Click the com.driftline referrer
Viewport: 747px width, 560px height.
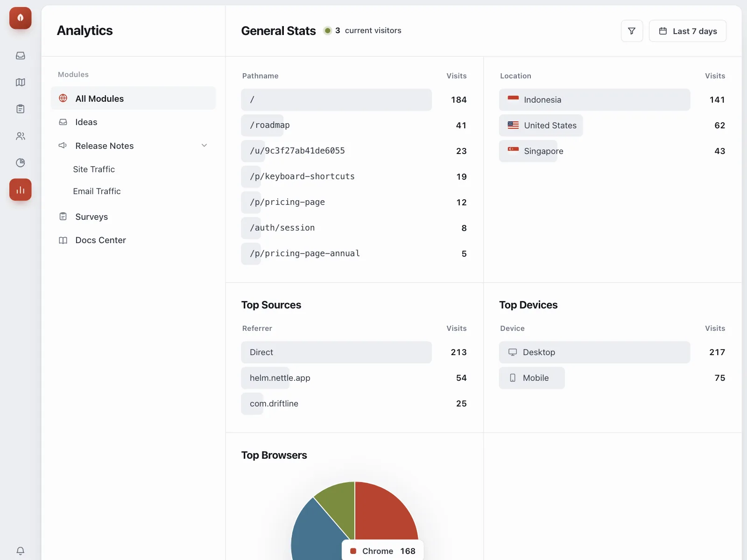[x=274, y=404]
